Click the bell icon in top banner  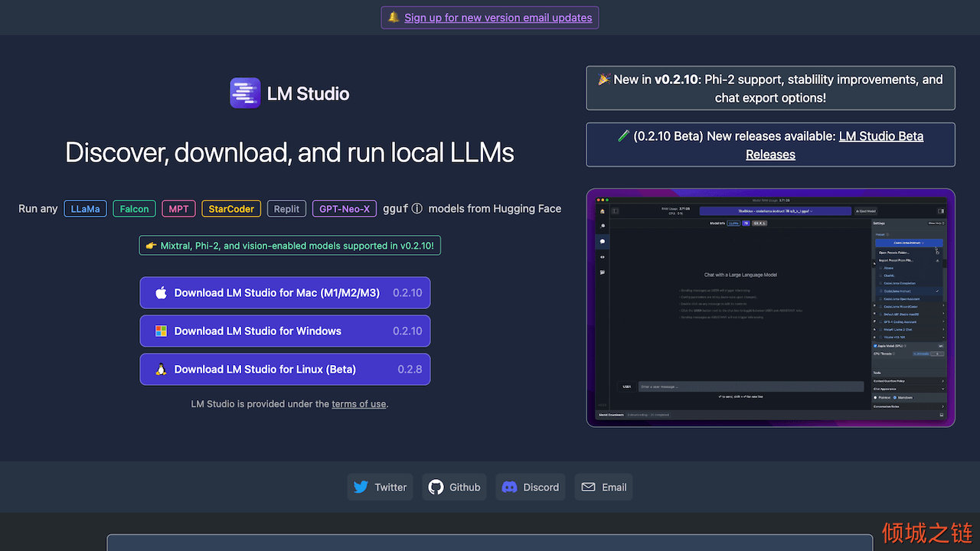(x=394, y=17)
